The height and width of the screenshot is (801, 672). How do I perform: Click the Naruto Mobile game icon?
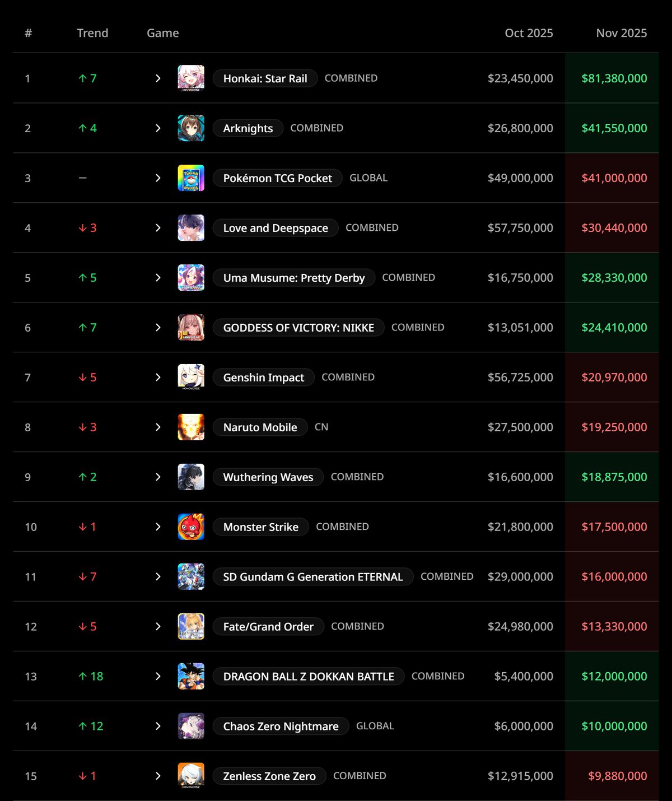[x=191, y=427]
